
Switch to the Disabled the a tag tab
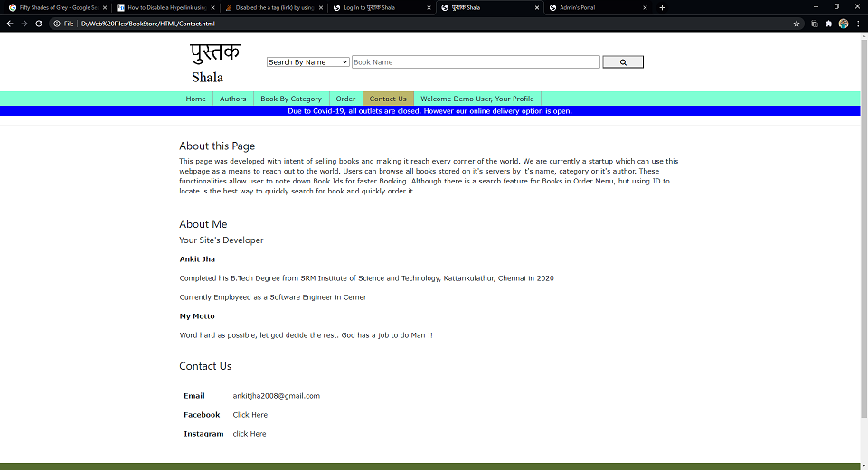tap(273, 8)
